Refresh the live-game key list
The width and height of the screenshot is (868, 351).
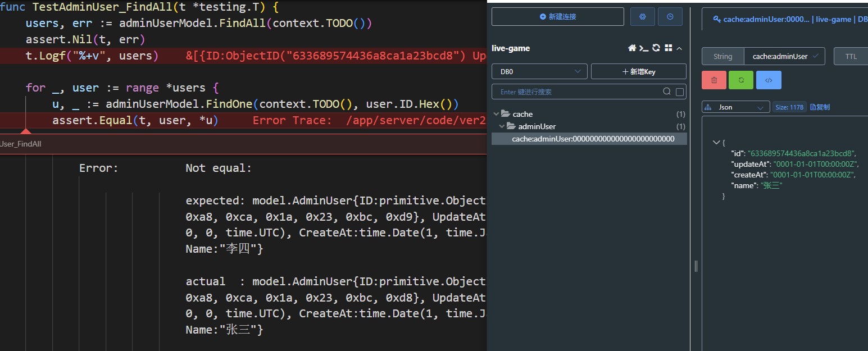point(656,48)
